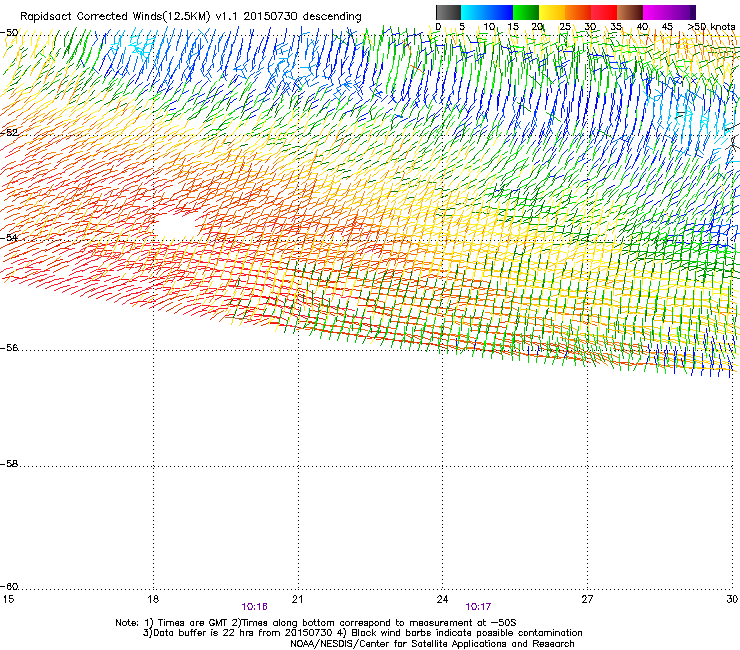The height and width of the screenshot is (650, 740).
Task: Click the "15" longitude label on the bottom axis
Action: (x=8, y=599)
